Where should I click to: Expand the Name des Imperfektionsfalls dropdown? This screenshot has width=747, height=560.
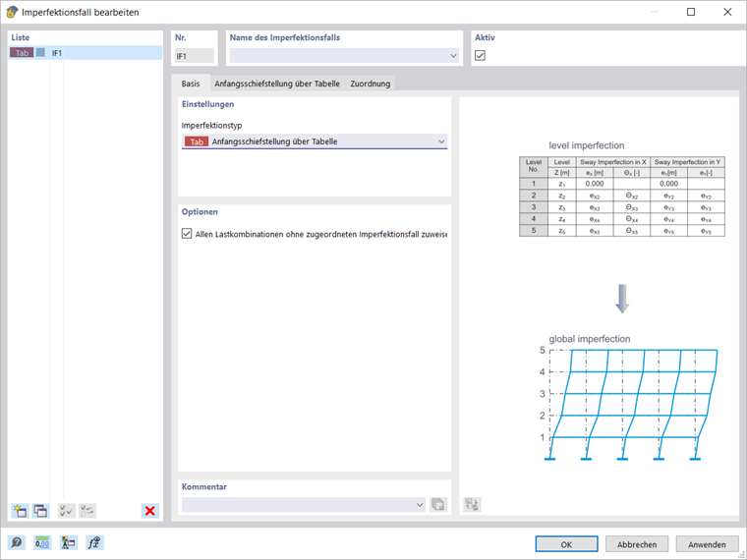[453, 56]
